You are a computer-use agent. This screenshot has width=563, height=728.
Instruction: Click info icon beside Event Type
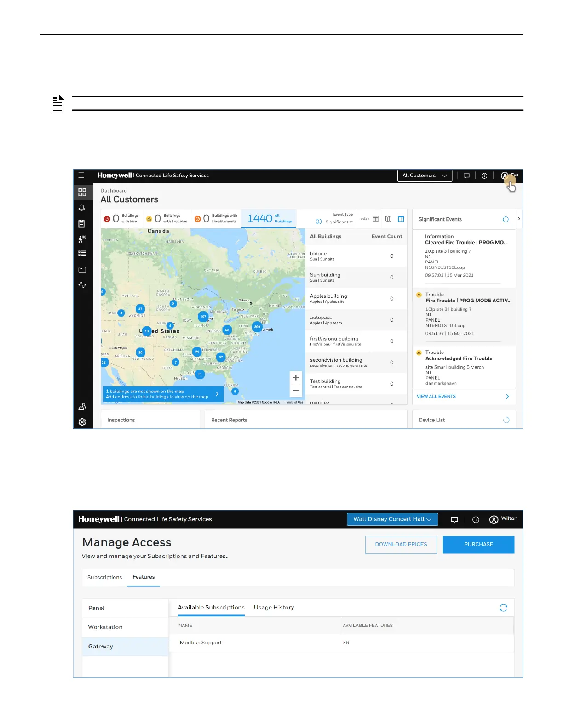click(x=319, y=222)
